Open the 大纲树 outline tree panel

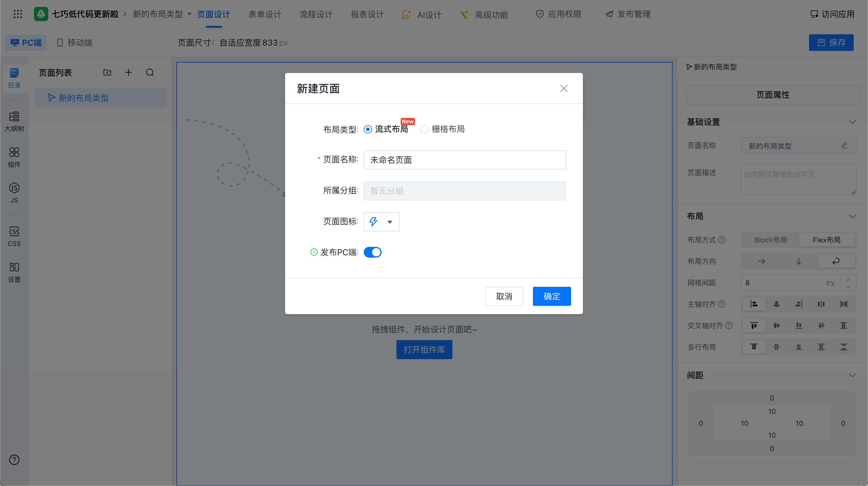coord(14,121)
